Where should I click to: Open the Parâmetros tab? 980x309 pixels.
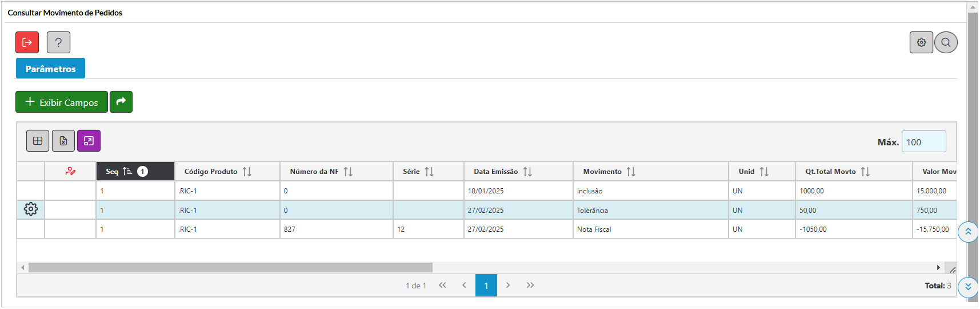[x=50, y=69]
